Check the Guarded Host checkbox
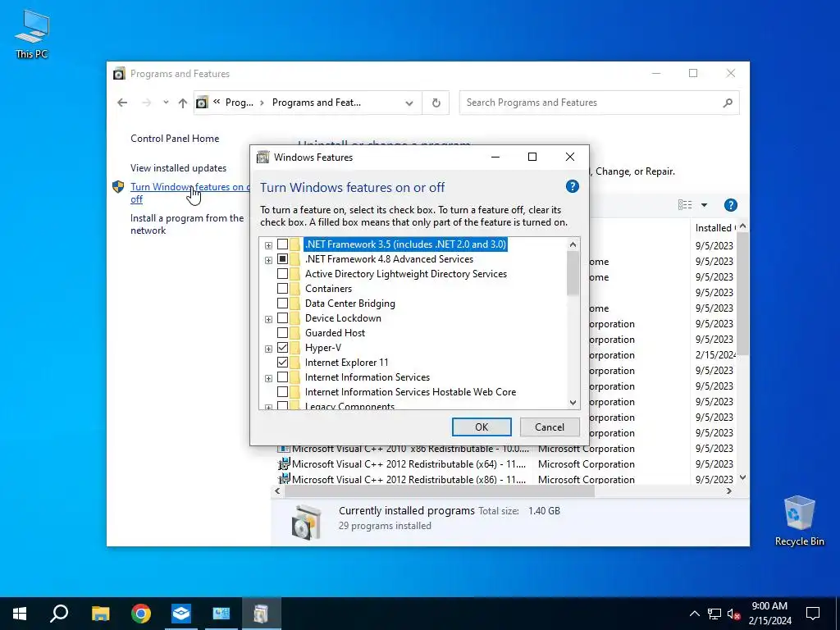 282,333
